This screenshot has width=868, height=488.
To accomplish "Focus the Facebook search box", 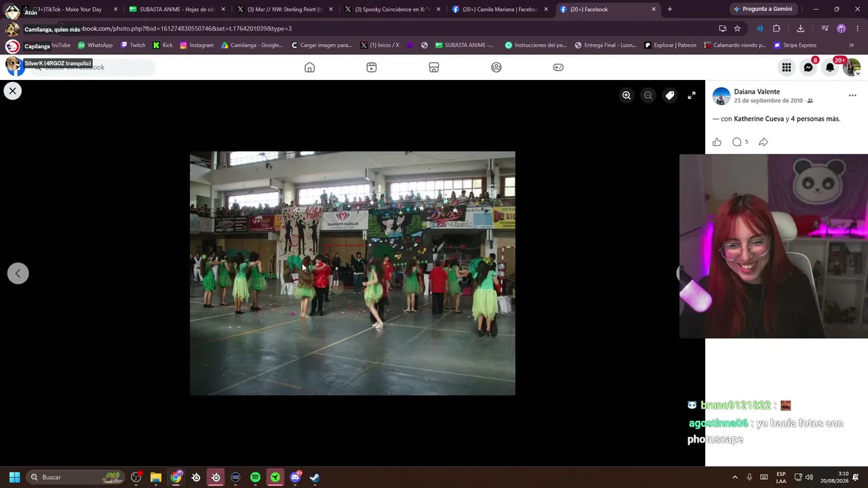I will (94, 67).
